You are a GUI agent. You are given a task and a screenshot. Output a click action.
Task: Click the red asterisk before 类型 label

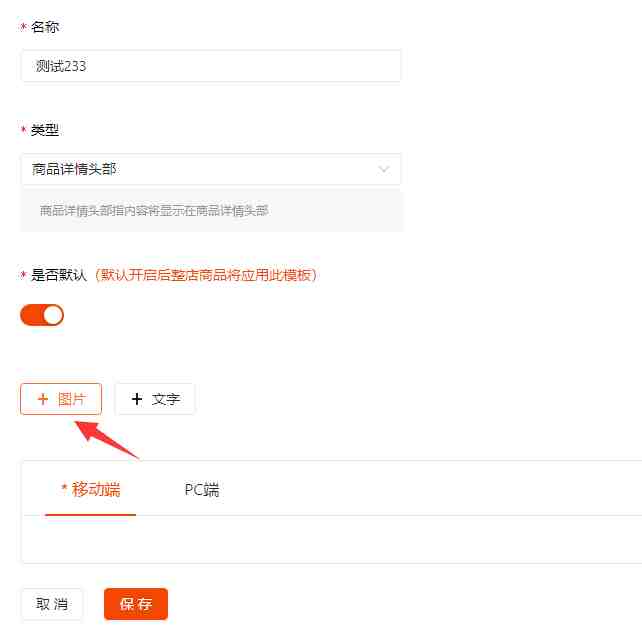[23, 130]
